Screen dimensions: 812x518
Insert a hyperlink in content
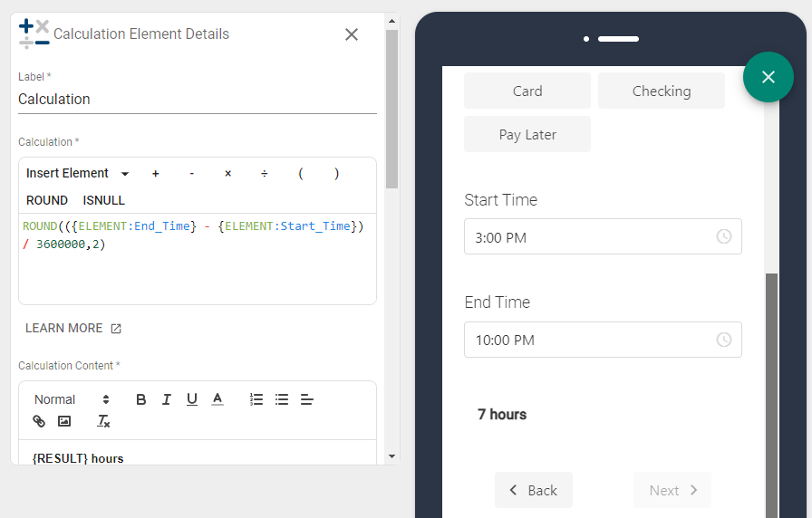(x=39, y=421)
